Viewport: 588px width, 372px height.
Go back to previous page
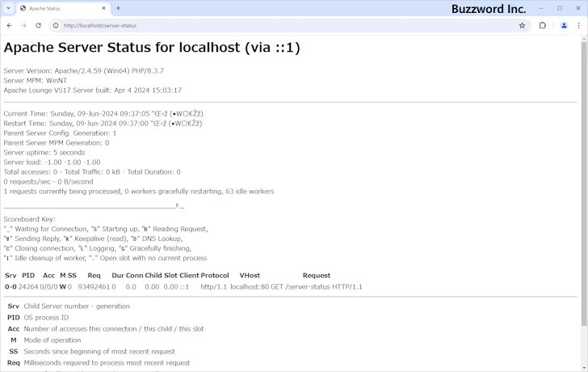(10, 26)
